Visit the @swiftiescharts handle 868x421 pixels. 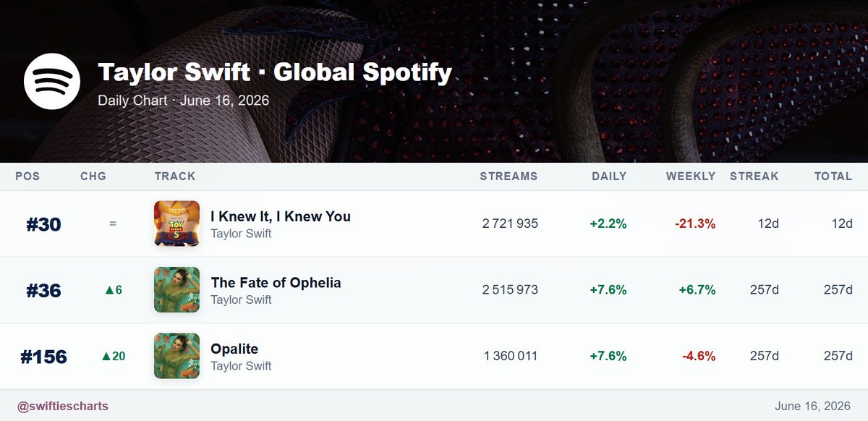(63, 406)
